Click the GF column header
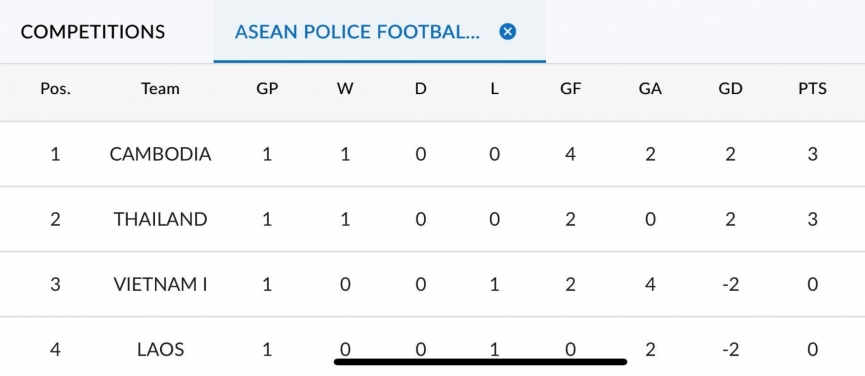The width and height of the screenshot is (865, 376). click(x=570, y=88)
